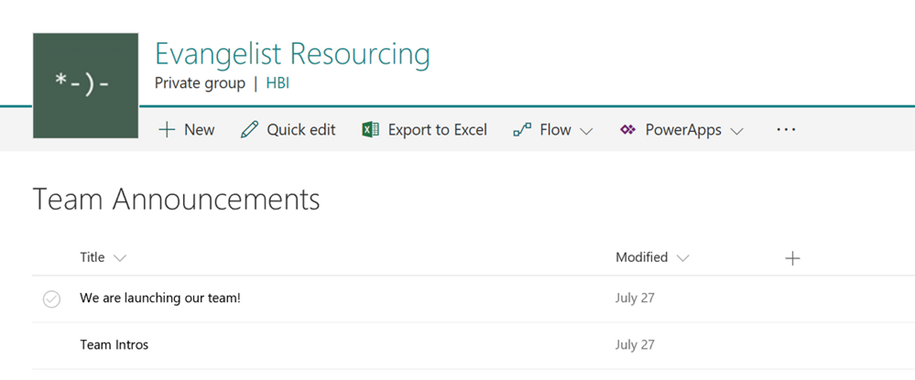The width and height of the screenshot is (915, 380).
Task: Select the 'We are launching our team!' row checkmark
Action: pos(51,299)
